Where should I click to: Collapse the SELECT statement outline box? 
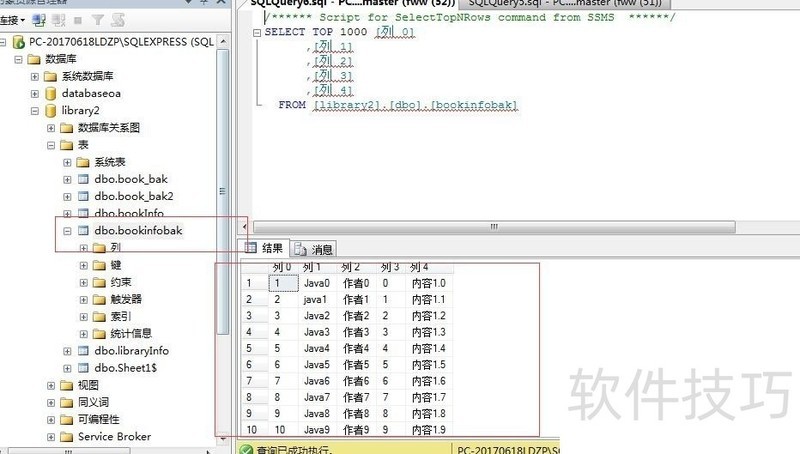tap(257, 33)
